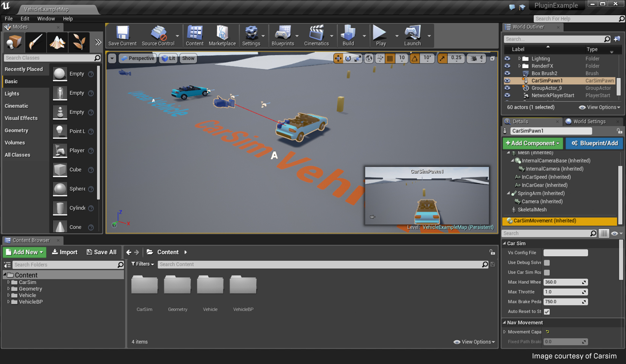
Task: Enable the Use Debug Solver checkbox
Action: pyautogui.click(x=547, y=263)
